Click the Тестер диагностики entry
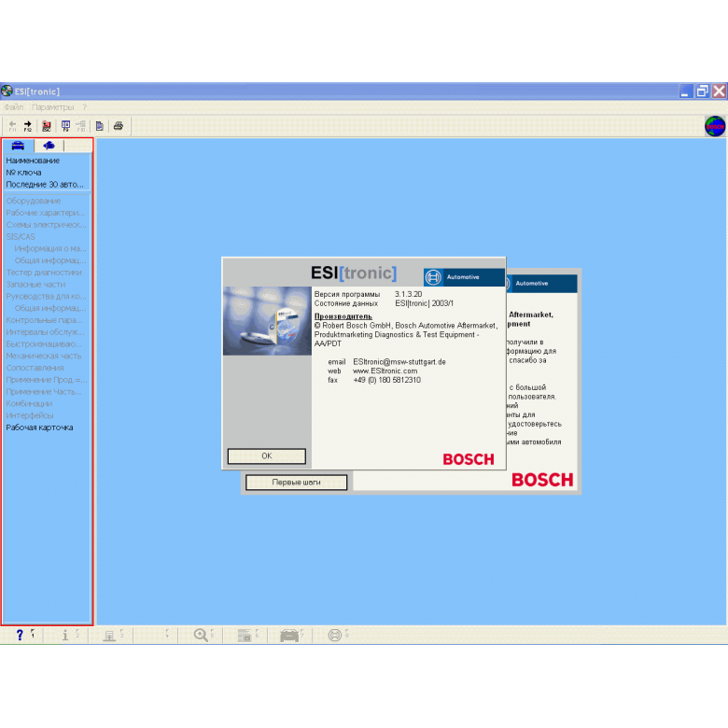The width and height of the screenshot is (728, 728). 44,273
